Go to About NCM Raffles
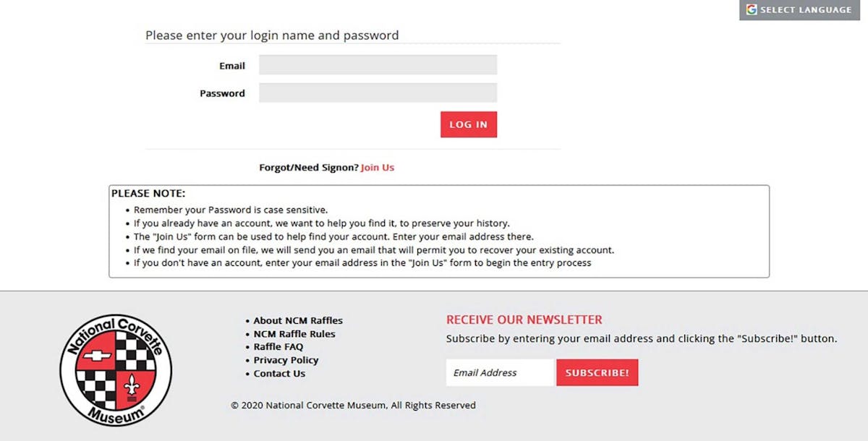 298,320
